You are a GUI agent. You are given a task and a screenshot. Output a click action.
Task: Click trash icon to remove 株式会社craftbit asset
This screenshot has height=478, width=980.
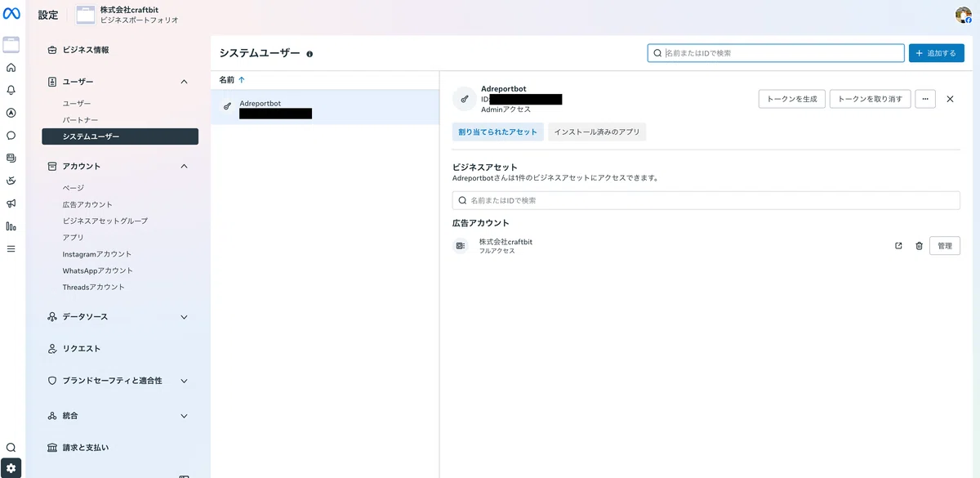pyautogui.click(x=919, y=246)
